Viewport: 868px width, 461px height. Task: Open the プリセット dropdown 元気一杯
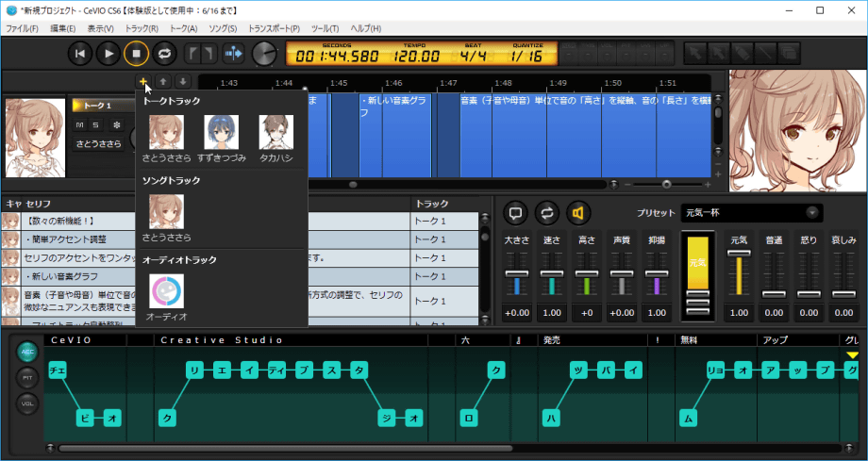pos(752,212)
